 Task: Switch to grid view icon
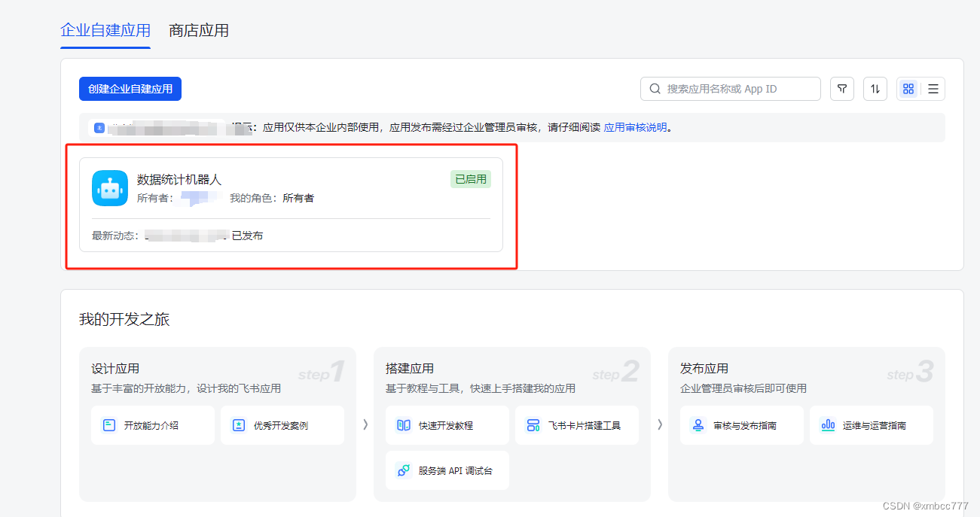point(908,88)
